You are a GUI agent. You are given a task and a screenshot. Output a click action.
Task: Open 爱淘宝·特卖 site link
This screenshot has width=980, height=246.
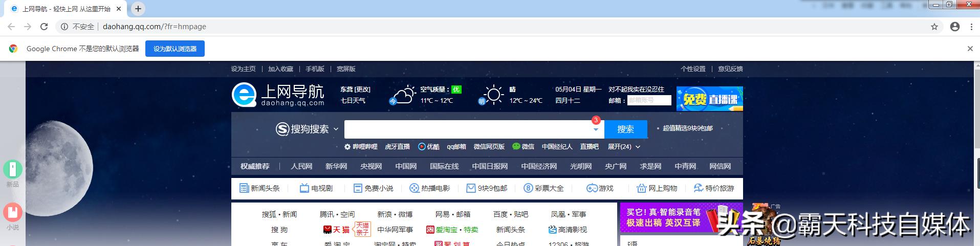point(452,230)
